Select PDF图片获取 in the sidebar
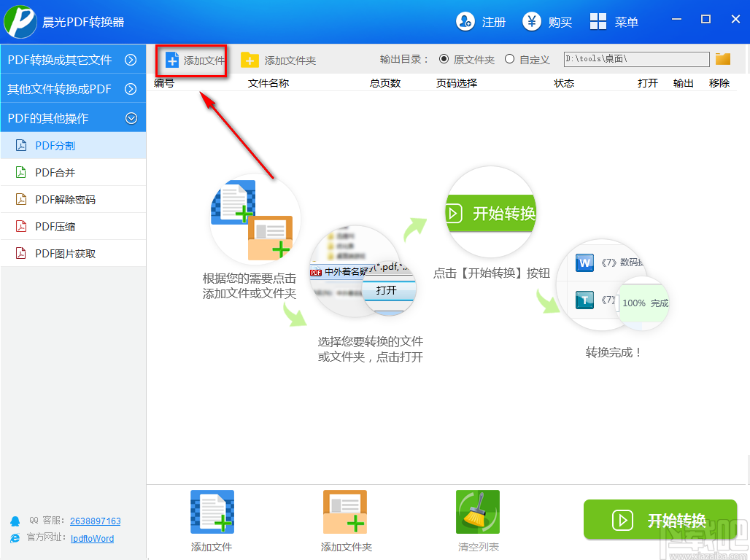 point(73,253)
